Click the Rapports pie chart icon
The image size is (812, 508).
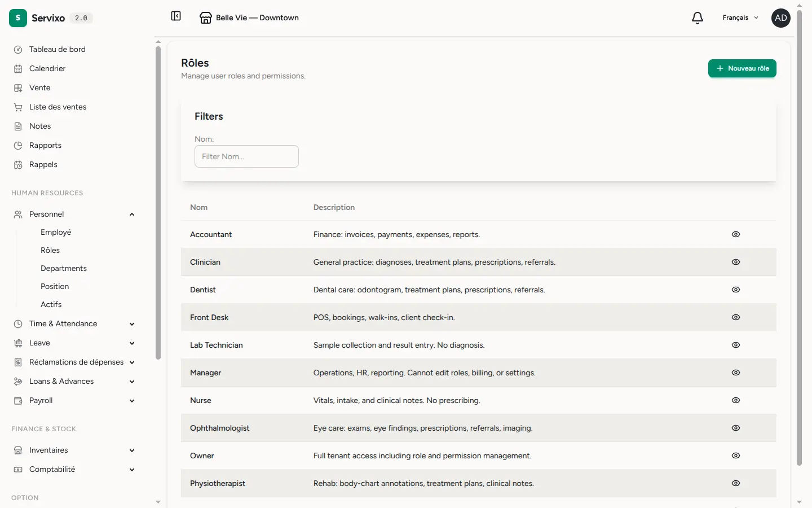18,145
